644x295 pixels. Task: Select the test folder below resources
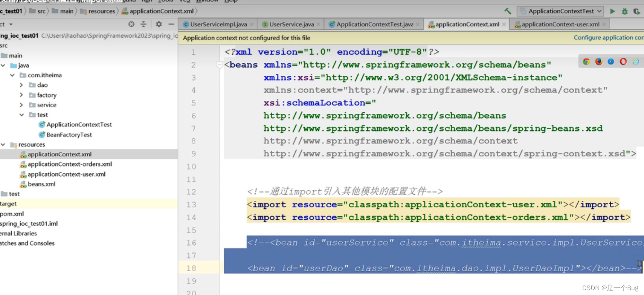point(10,194)
